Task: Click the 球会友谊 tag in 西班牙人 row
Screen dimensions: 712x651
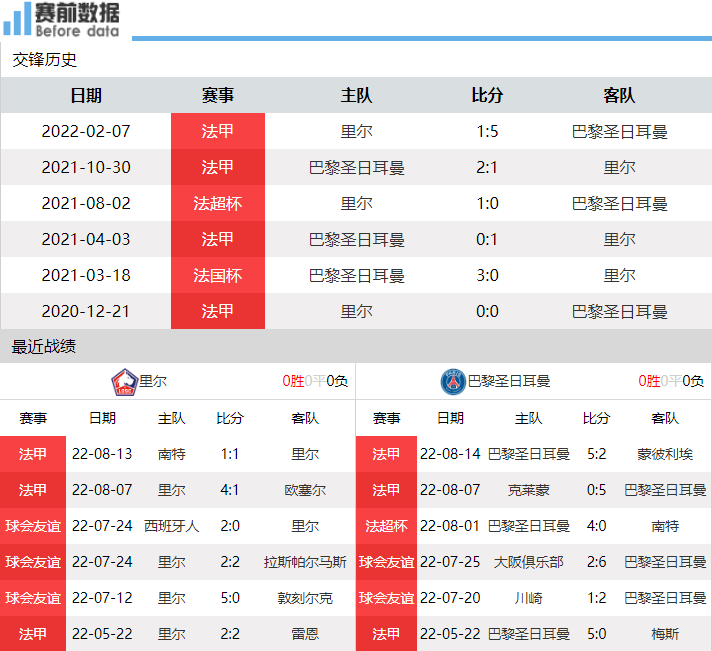Action: click(33, 526)
